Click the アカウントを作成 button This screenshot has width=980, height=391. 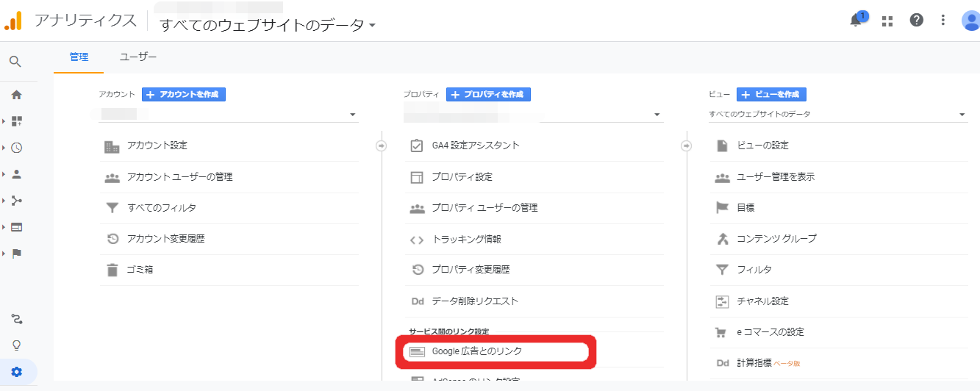[184, 95]
